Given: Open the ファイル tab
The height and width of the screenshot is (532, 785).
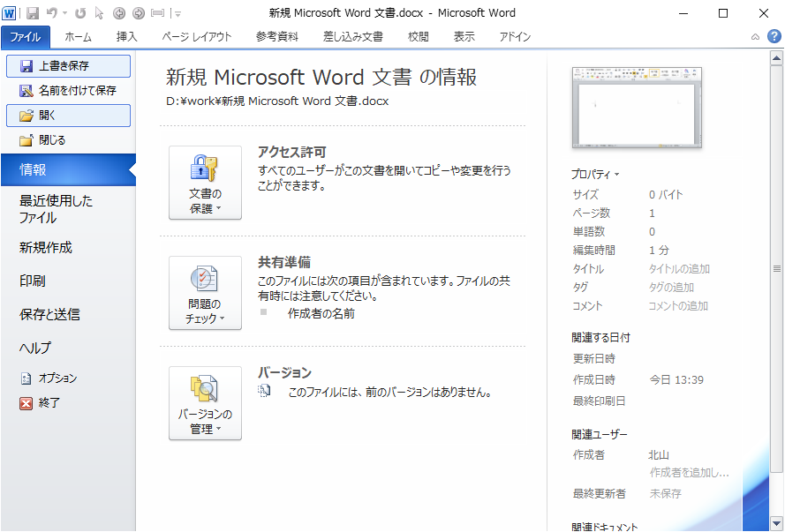Looking at the screenshot, I should pyautogui.click(x=26, y=37).
